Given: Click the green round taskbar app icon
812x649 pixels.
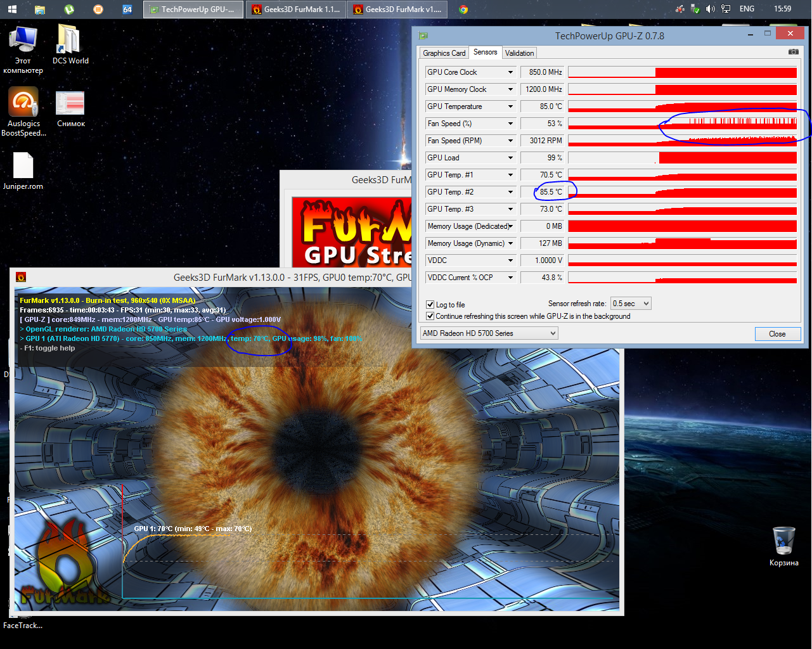Looking at the screenshot, I should click(69, 10).
